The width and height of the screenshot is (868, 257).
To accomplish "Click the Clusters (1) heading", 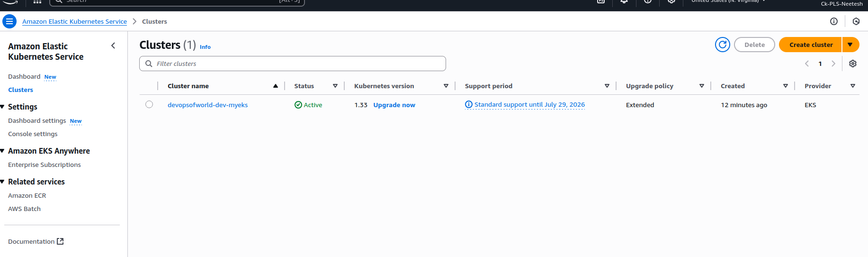I will point(168,45).
